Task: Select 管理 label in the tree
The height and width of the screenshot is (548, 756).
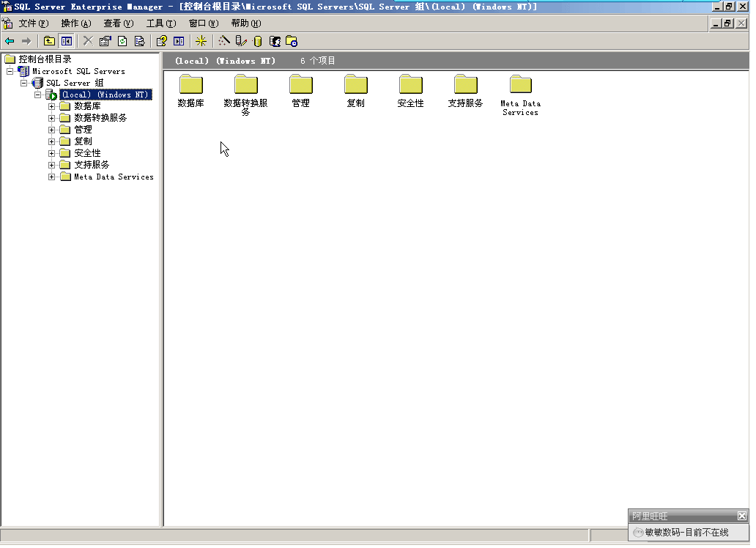Action: tap(83, 130)
